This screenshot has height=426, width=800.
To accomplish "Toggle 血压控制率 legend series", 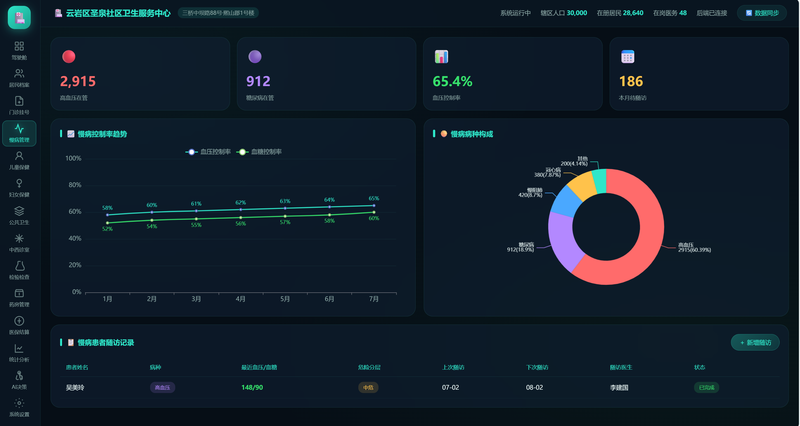I will coord(208,152).
